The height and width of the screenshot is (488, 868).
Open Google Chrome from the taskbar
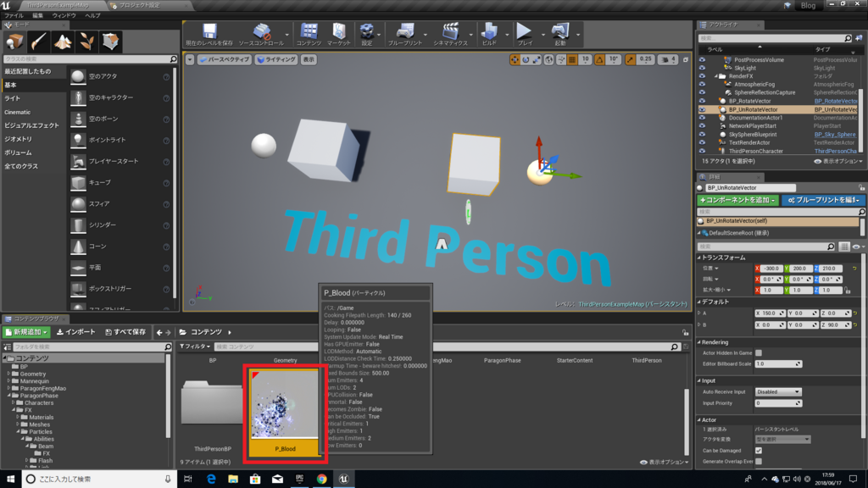pyautogui.click(x=321, y=479)
